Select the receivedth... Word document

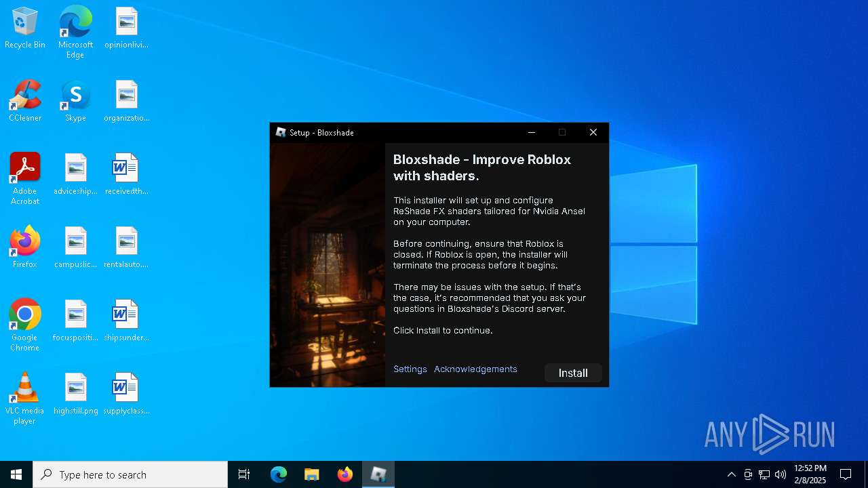point(126,175)
